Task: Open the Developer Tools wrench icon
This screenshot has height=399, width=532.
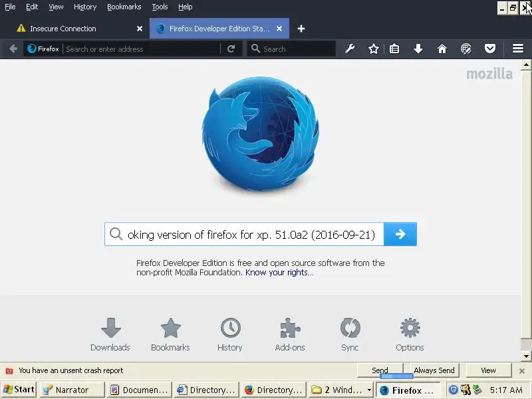Action: click(350, 49)
